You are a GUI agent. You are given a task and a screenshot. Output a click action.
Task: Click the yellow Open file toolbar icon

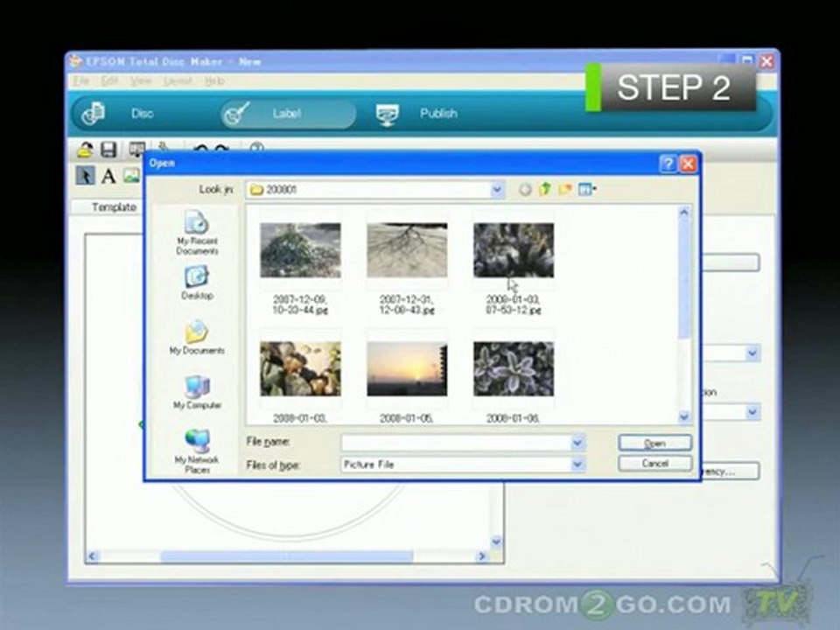pos(85,150)
